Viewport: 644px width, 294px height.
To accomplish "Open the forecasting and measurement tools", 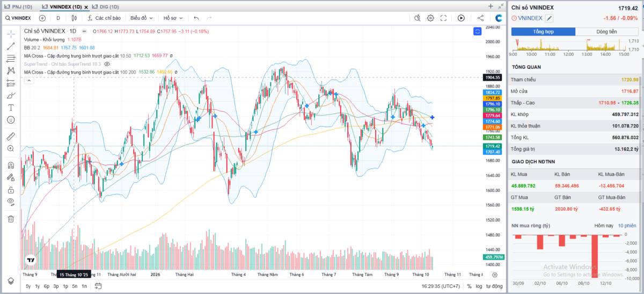I will point(11,83).
